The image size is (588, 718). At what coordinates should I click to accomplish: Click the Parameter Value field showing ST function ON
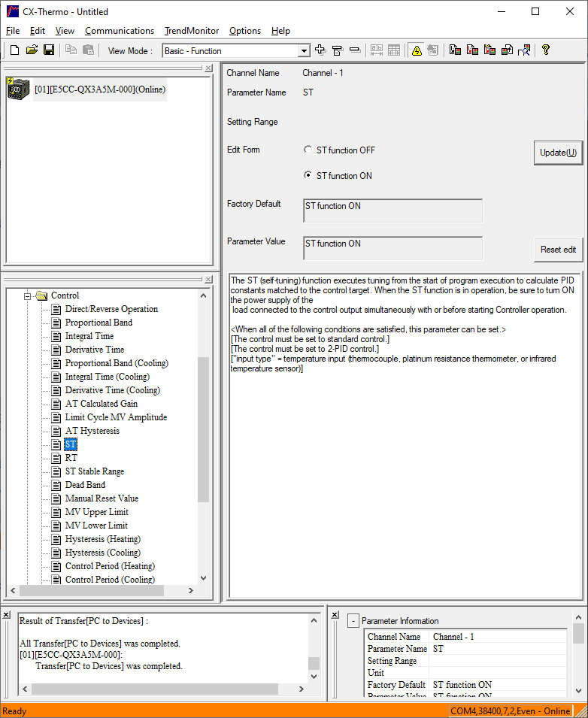point(393,248)
